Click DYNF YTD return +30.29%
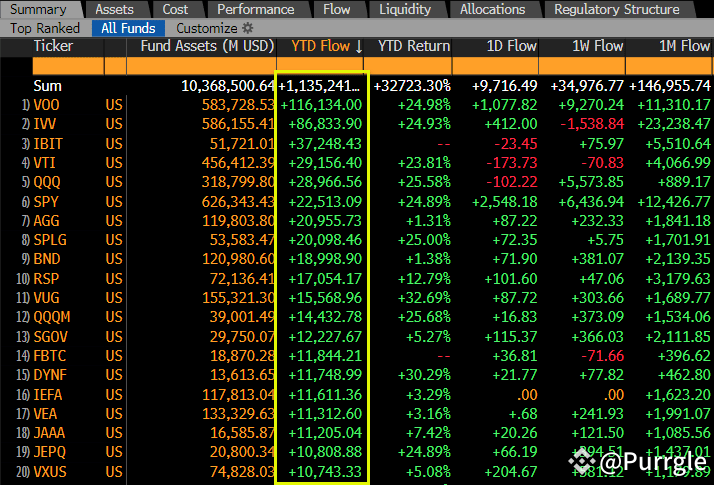Screen dimensions: 714x485 [424, 375]
